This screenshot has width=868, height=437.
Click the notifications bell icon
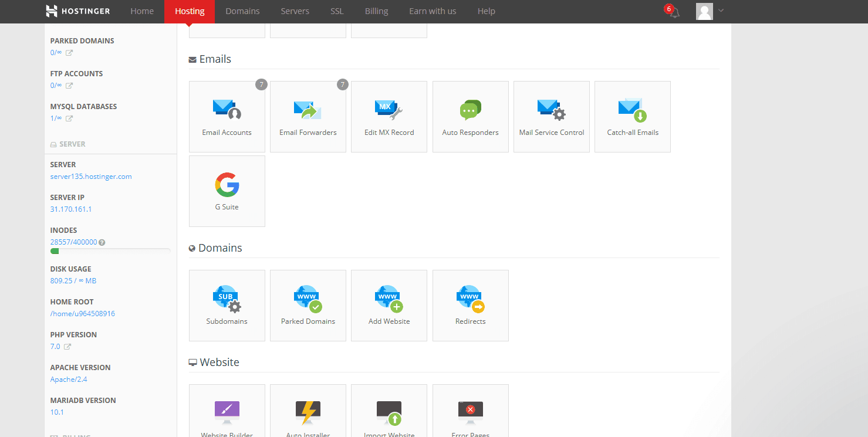tap(675, 12)
